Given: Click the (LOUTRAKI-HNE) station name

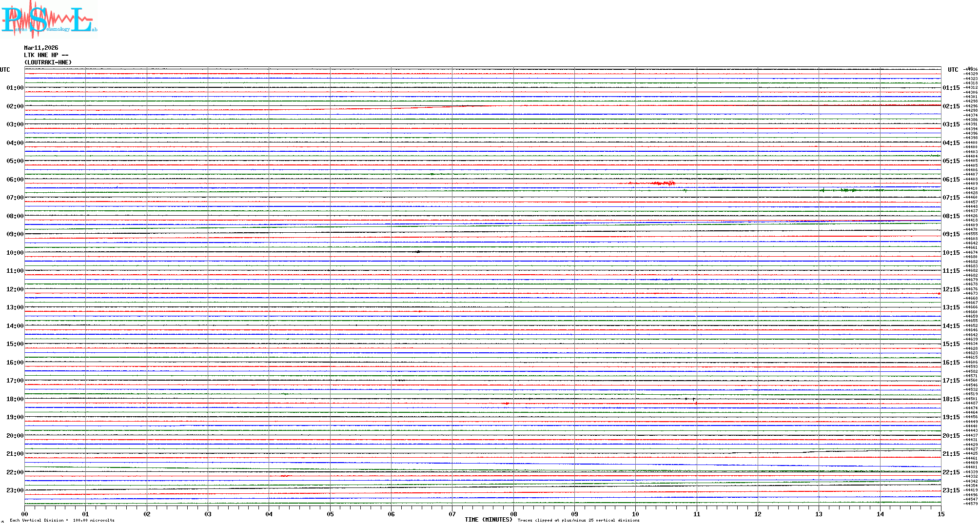Looking at the screenshot, I should pos(48,62).
